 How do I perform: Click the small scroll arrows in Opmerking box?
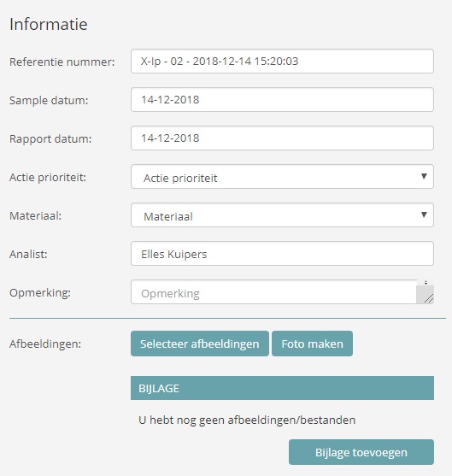pos(426,283)
